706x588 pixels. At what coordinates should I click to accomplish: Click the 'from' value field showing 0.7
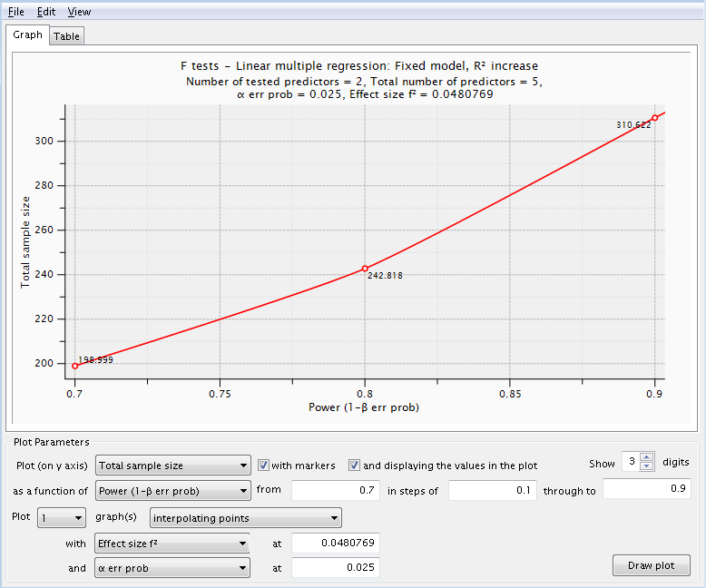335,490
